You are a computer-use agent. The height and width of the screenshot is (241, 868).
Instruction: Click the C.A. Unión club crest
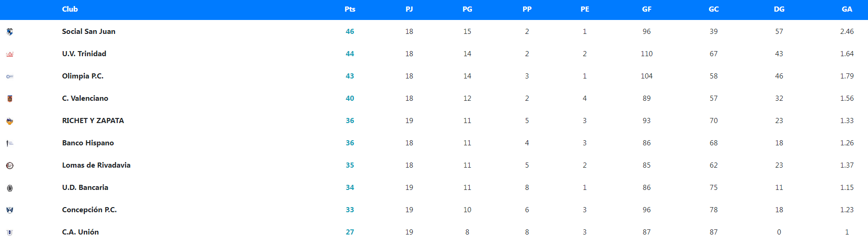(10, 232)
